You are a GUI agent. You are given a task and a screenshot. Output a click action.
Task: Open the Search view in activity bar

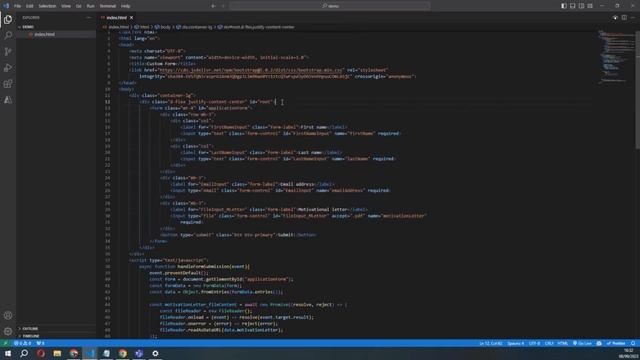(8, 36)
